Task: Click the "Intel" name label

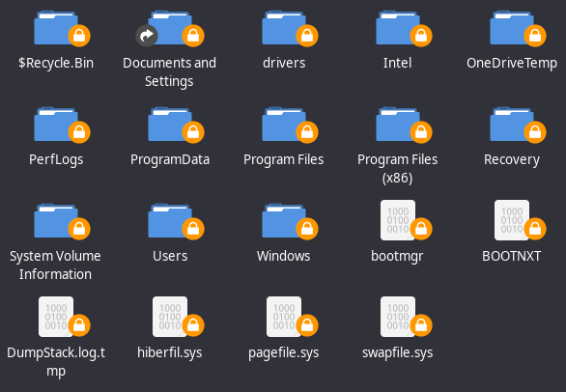Action: click(397, 63)
